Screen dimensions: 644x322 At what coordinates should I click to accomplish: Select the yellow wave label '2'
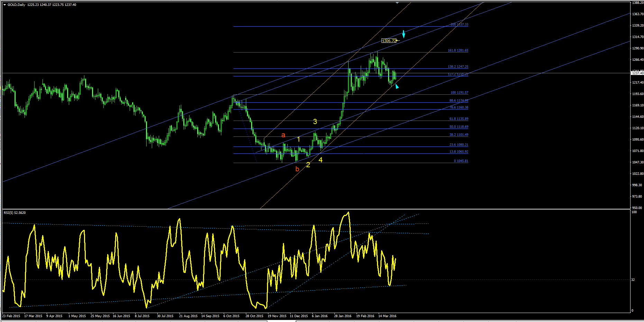click(x=308, y=165)
